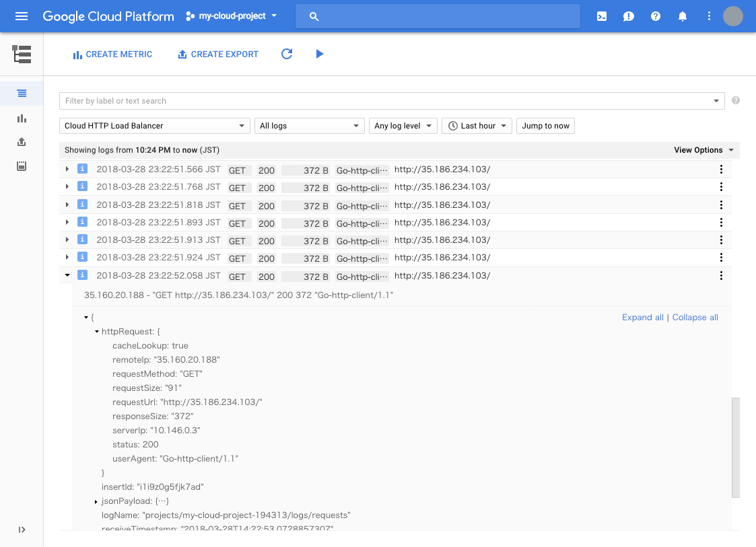
Task: Click the Logging product icon
Action: (22, 54)
